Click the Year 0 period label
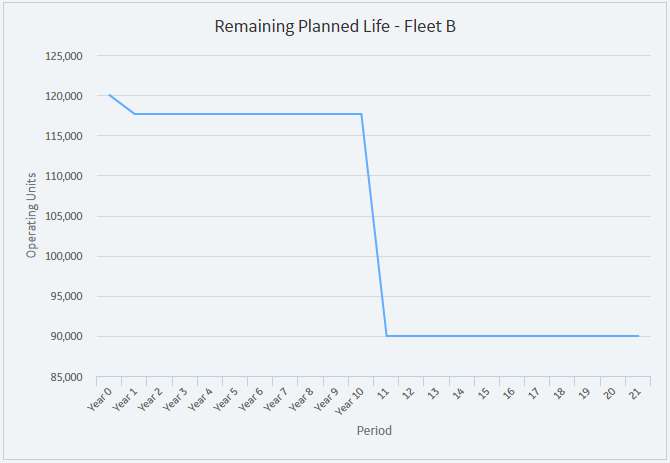The width and height of the screenshot is (670, 463). pos(100,399)
